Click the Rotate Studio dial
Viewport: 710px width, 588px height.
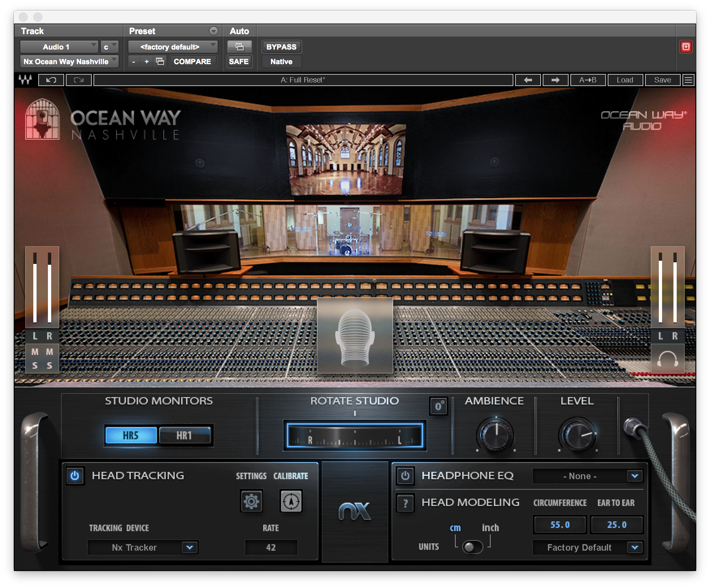point(355,435)
